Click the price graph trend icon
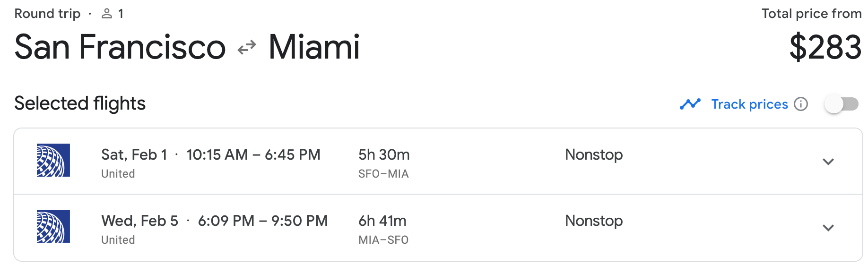The width and height of the screenshot is (868, 274). (690, 104)
